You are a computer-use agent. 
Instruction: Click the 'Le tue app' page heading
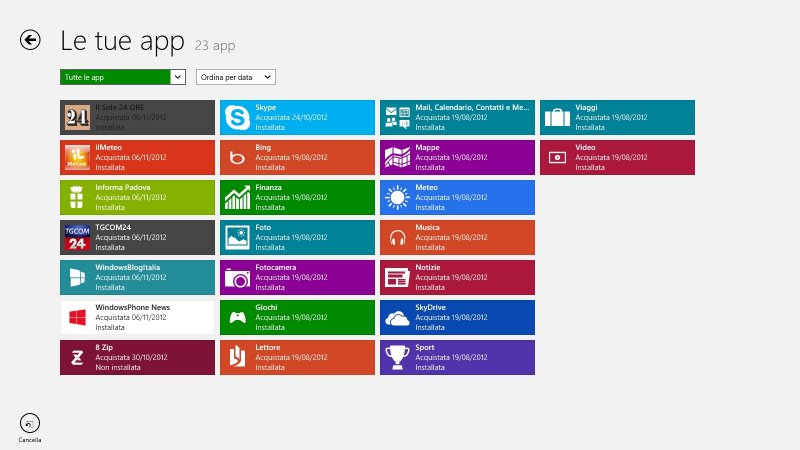pyautogui.click(x=122, y=41)
